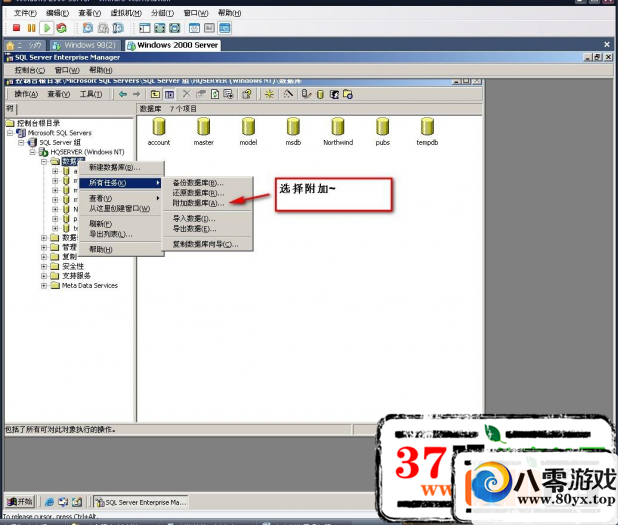Click the Enterprise Manager back arrow
Screen dimensions: 618x525
pyautogui.click(x=123, y=94)
